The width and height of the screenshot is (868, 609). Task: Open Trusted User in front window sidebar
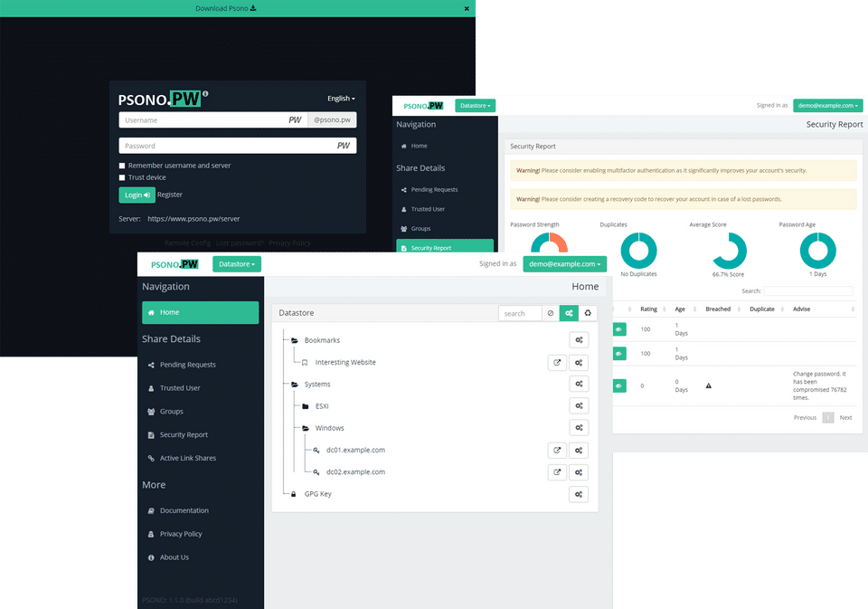(180, 388)
